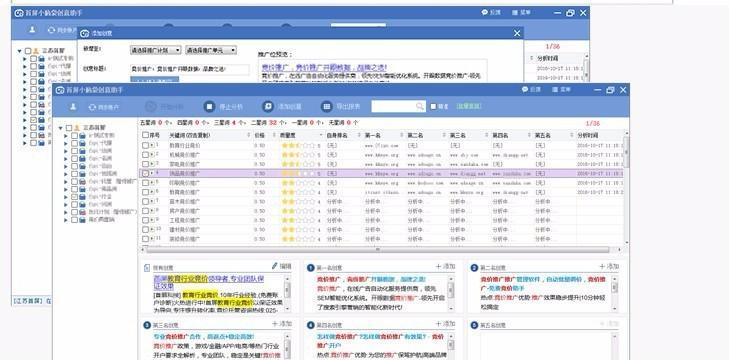Image resolution: width=729 pixels, height=360 pixels.
Task: Collapse the root account node in front window tree
Action: (x=60, y=128)
